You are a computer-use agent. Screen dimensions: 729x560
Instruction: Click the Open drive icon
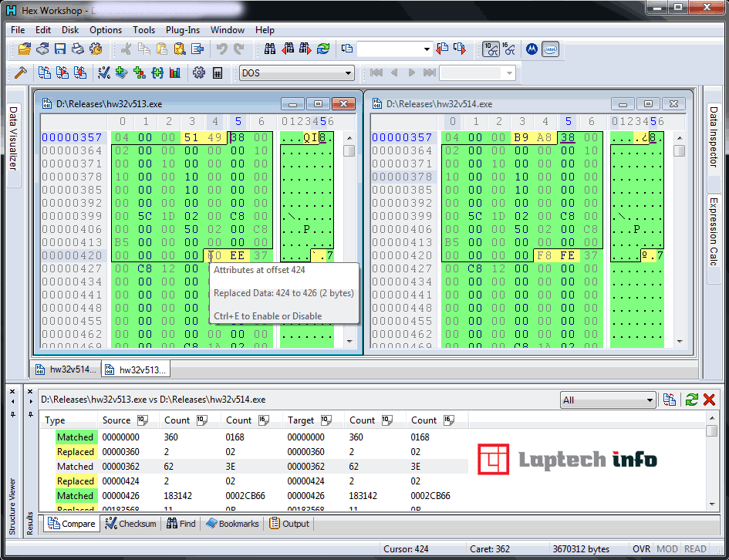point(42,49)
